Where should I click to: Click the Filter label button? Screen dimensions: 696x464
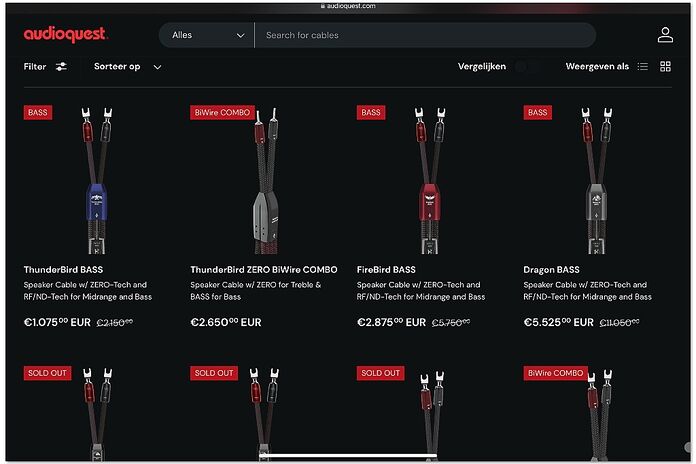35,67
